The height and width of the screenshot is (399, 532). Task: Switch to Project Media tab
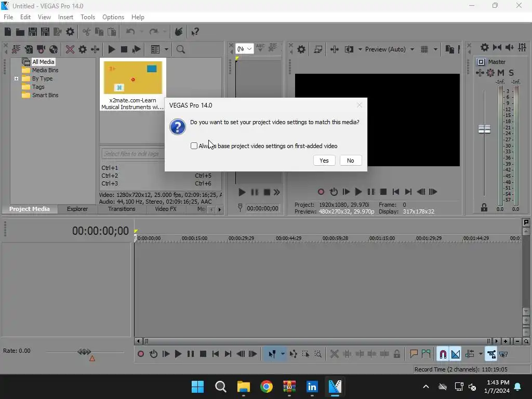[30, 209]
